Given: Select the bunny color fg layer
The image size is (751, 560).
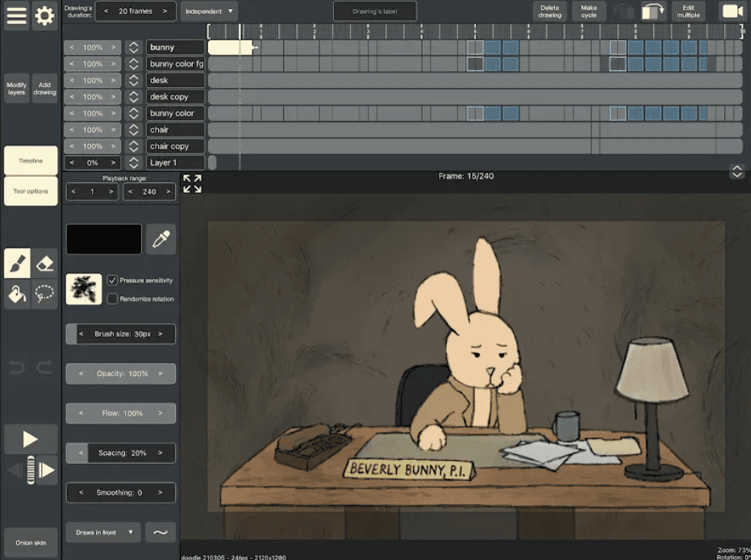Looking at the screenshot, I should [175, 64].
